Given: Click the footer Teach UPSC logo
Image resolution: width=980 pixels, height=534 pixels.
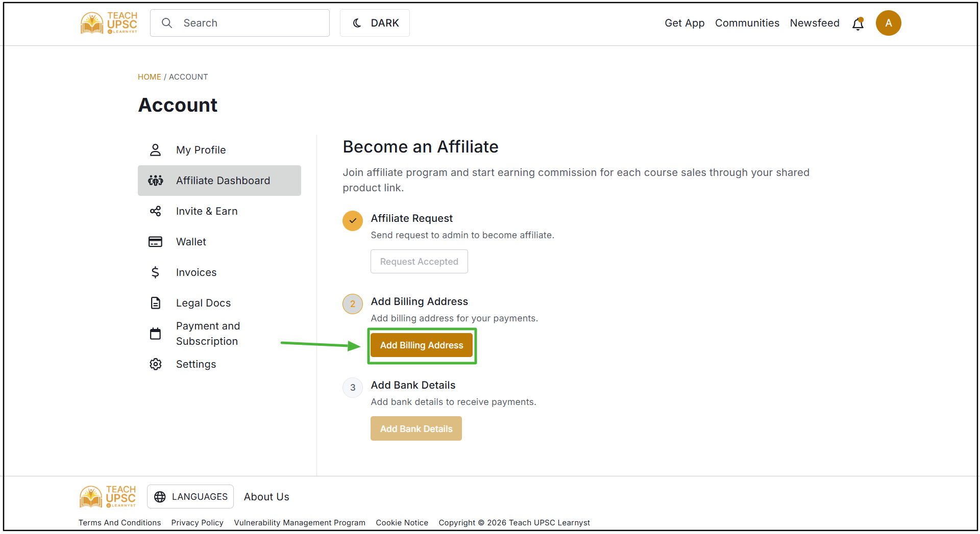Looking at the screenshot, I should pos(108,497).
